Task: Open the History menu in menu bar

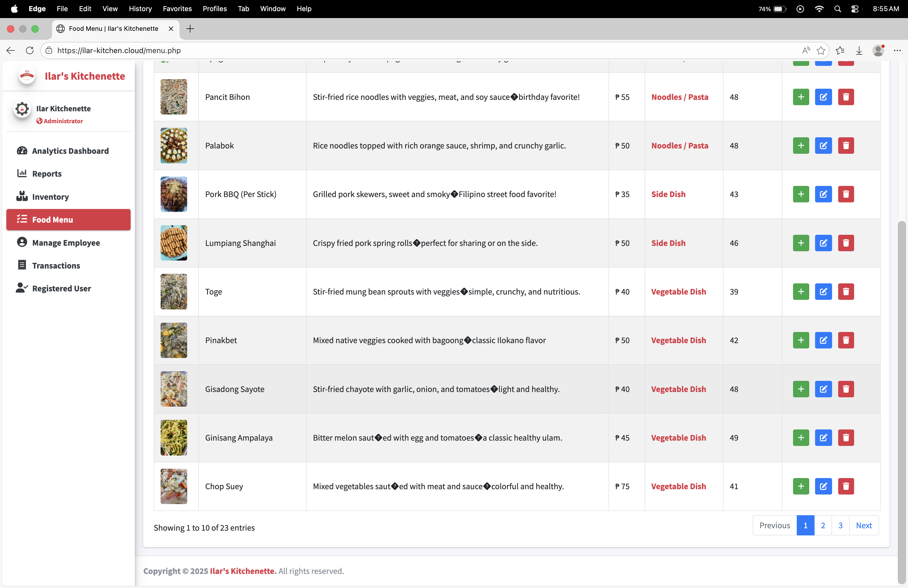Action: [140, 8]
